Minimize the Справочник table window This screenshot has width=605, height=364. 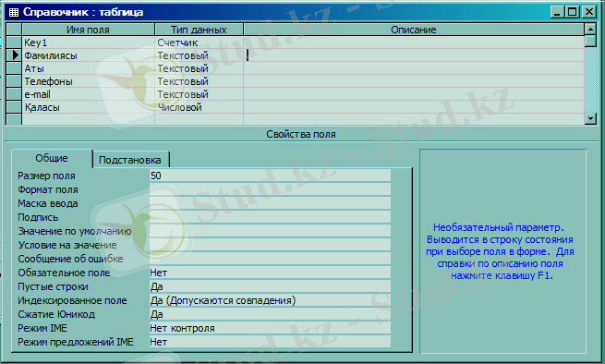tap(557, 12)
